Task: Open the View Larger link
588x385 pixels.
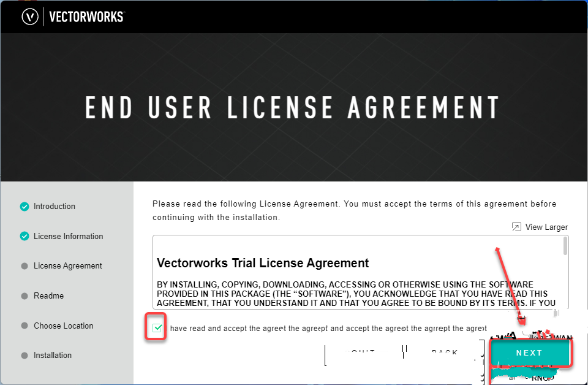Action: point(546,227)
